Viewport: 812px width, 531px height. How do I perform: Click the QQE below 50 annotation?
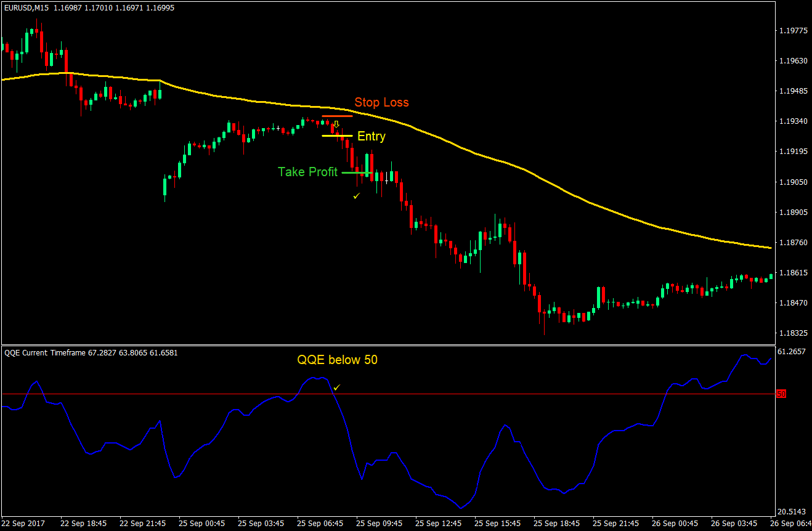[337, 360]
